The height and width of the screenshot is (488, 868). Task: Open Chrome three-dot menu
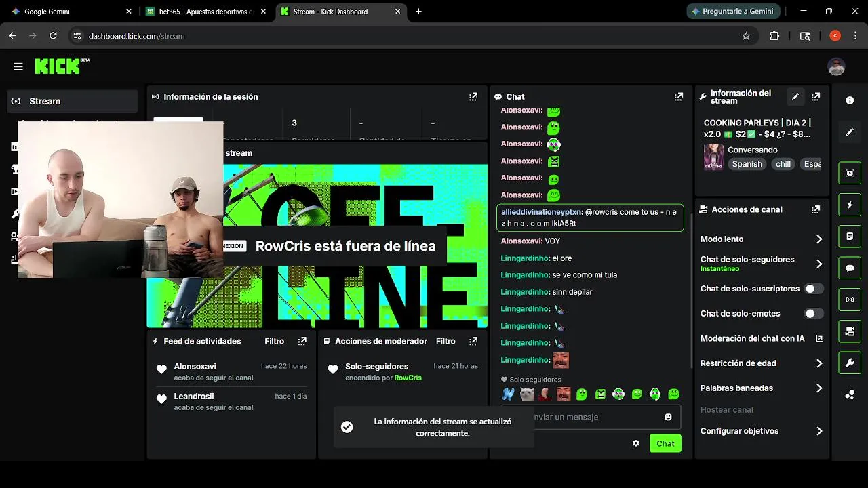856,36
